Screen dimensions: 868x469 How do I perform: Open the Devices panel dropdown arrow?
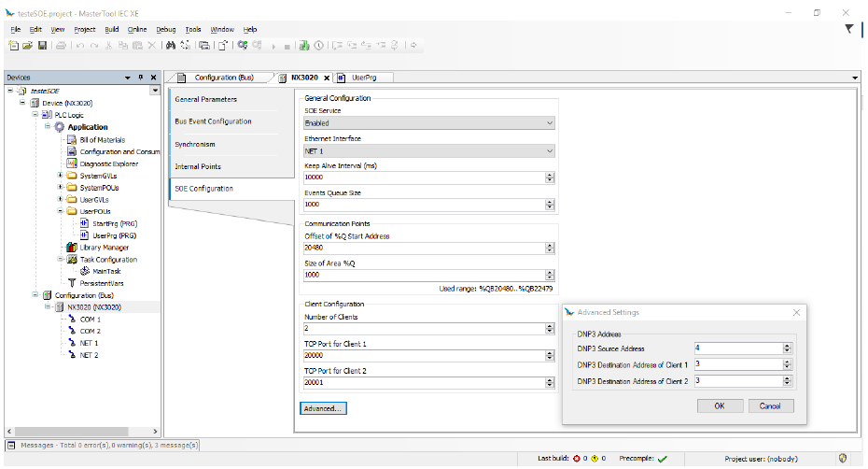pos(128,78)
